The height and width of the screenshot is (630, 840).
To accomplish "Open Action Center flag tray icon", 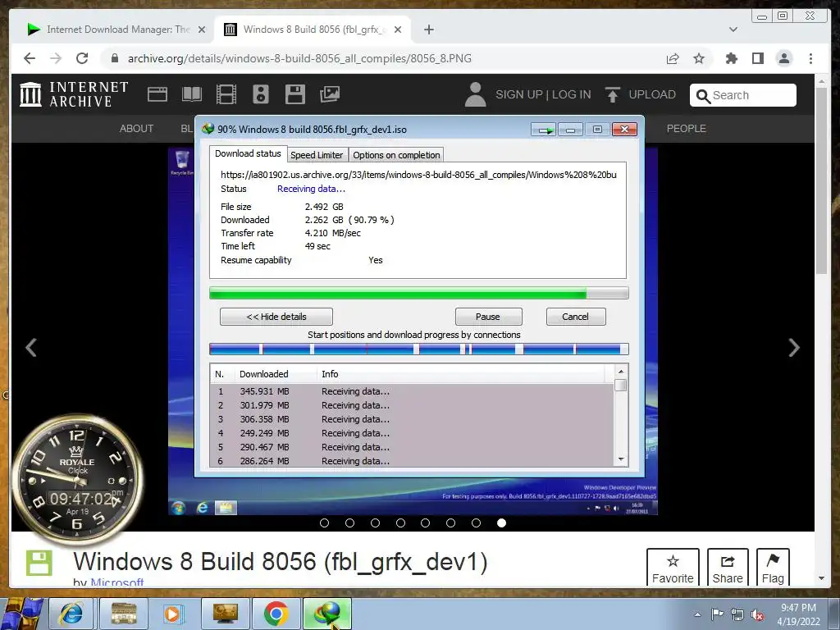I will click(717, 614).
